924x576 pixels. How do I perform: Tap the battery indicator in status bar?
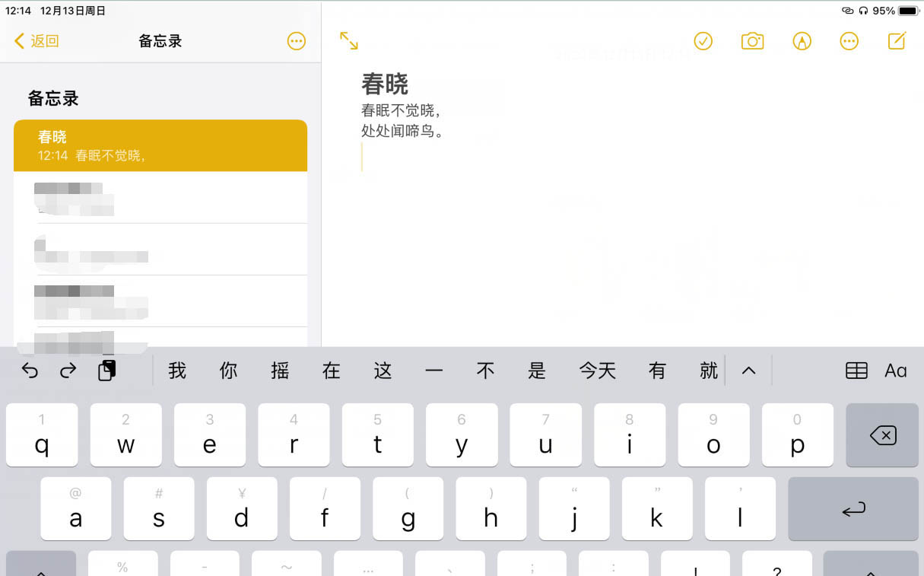pos(909,11)
